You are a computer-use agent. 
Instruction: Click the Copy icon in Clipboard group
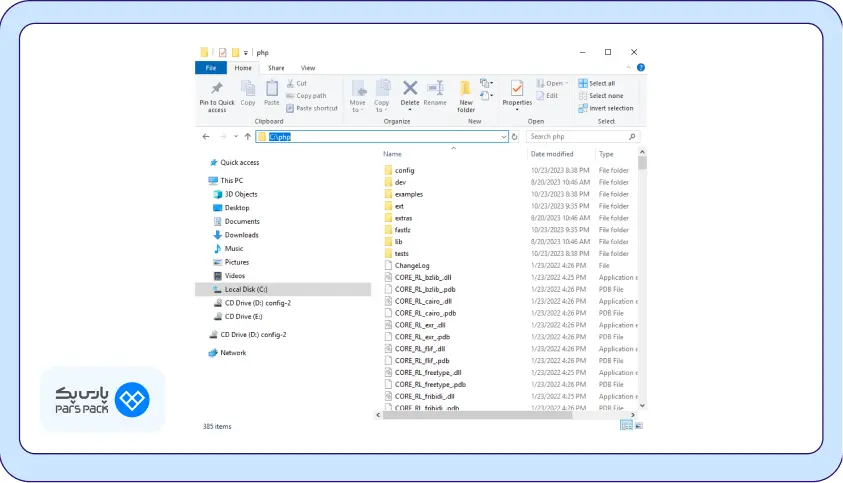click(x=248, y=88)
